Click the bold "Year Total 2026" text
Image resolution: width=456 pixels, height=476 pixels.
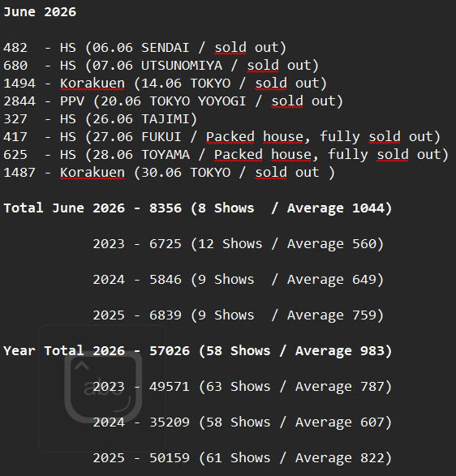pyautogui.click(x=64, y=351)
